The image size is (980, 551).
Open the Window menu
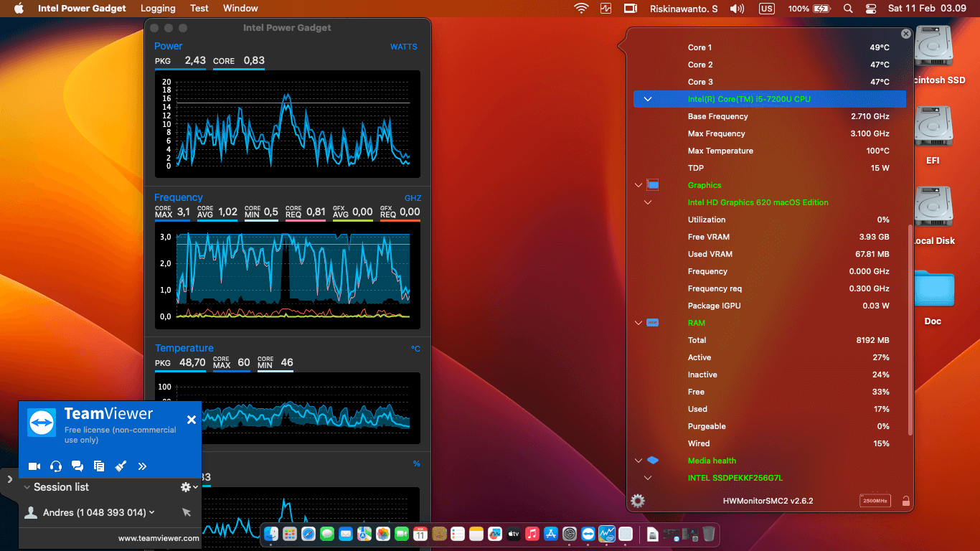coord(240,9)
